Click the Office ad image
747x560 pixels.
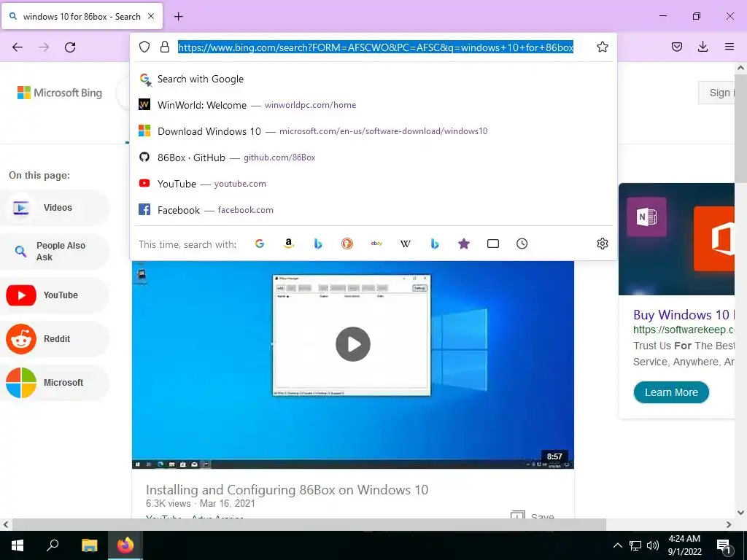pyautogui.click(x=676, y=239)
